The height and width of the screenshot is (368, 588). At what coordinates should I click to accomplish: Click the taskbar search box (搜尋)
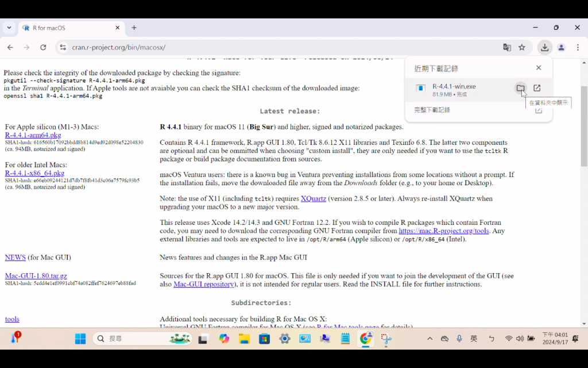pyautogui.click(x=142, y=339)
